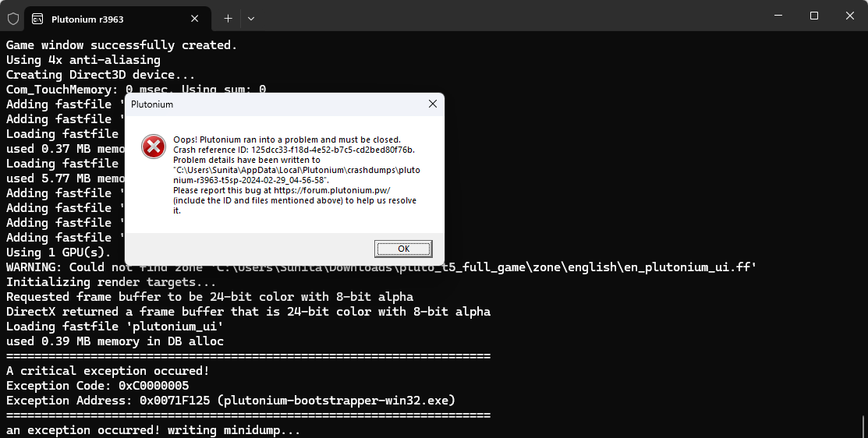The width and height of the screenshot is (868, 438).
Task: Click the shield icon in title bar
Action: pos(13,19)
